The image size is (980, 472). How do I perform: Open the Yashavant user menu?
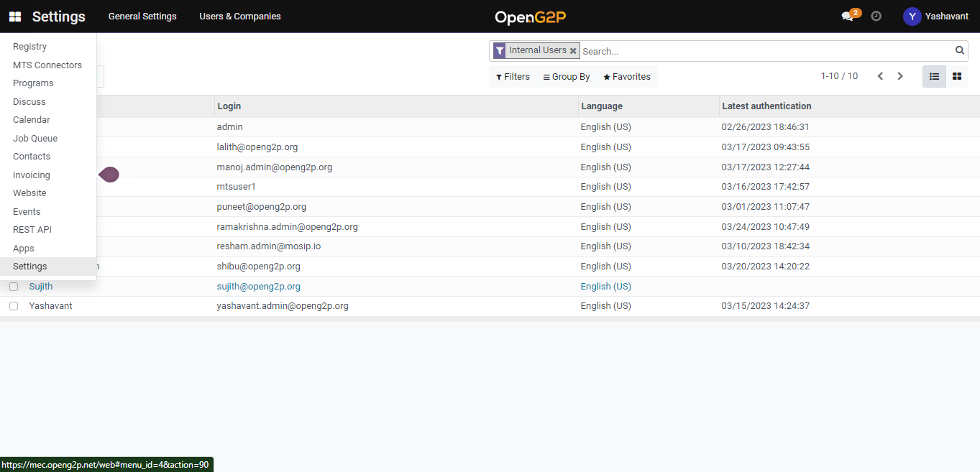pyautogui.click(x=935, y=17)
